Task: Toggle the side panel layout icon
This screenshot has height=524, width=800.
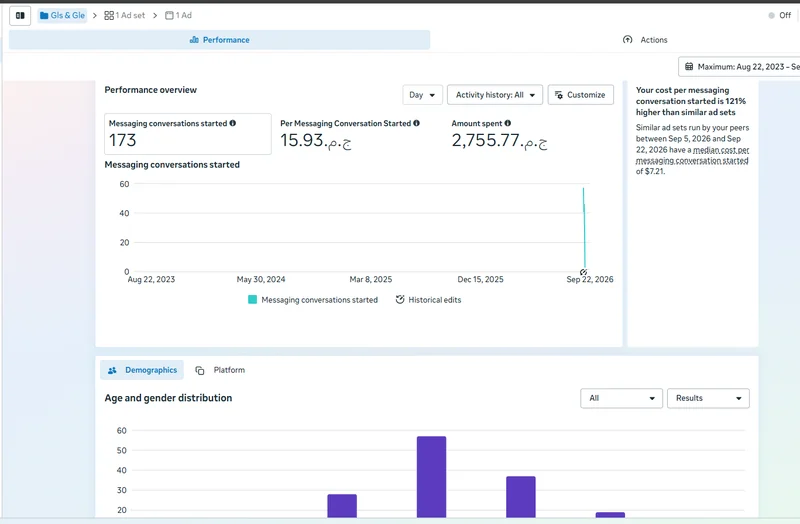Action: (20, 15)
